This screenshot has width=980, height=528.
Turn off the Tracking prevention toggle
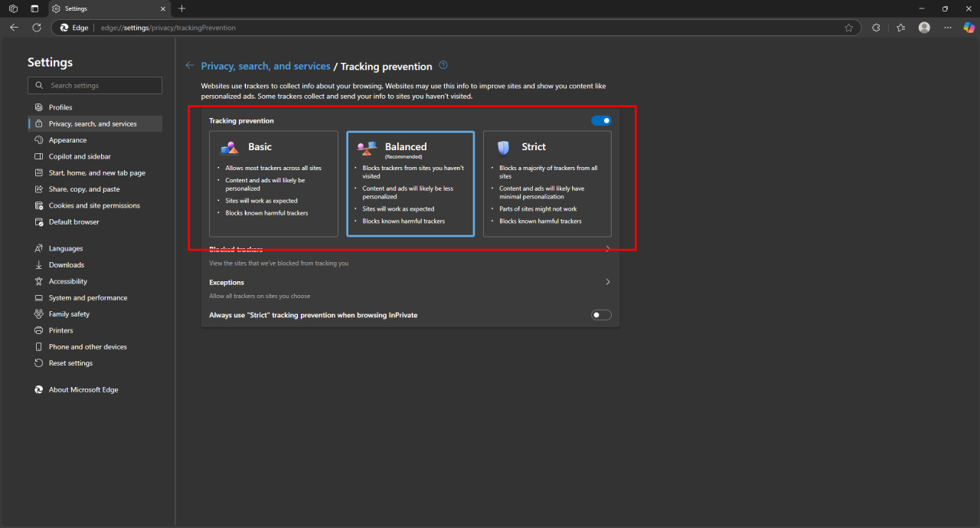[x=601, y=120]
